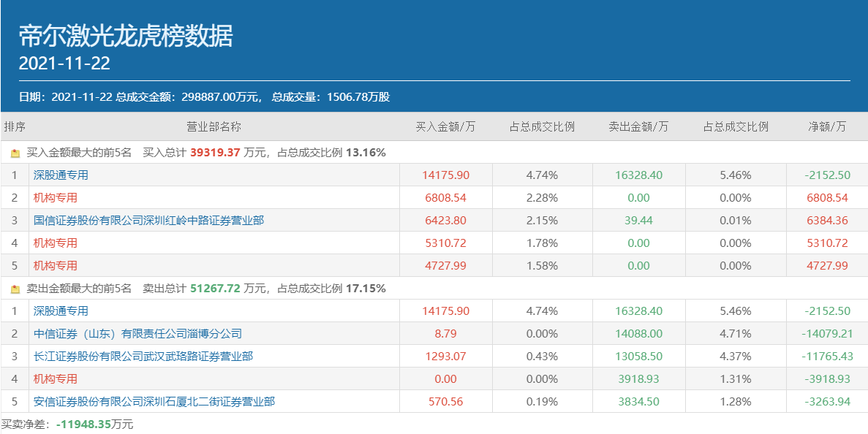Open 深股通专用 link in the buy list
Screen dimensions: 868x434
click(x=61, y=175)
